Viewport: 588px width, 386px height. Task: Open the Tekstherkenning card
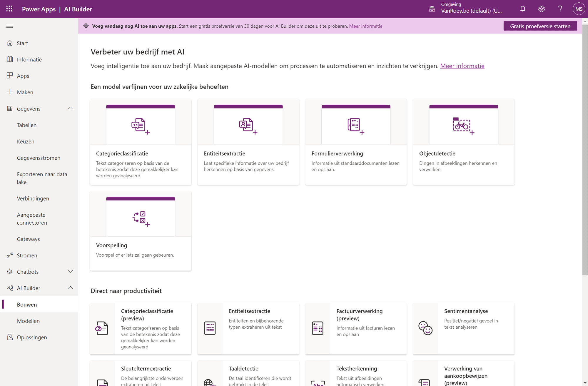(356, 373)
